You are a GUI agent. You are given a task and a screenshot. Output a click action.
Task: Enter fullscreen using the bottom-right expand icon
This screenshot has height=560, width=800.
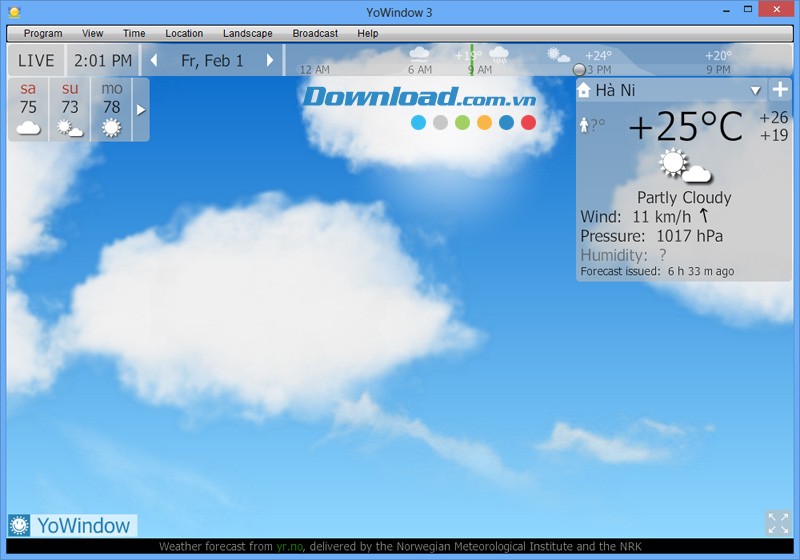tap(778, 523)
